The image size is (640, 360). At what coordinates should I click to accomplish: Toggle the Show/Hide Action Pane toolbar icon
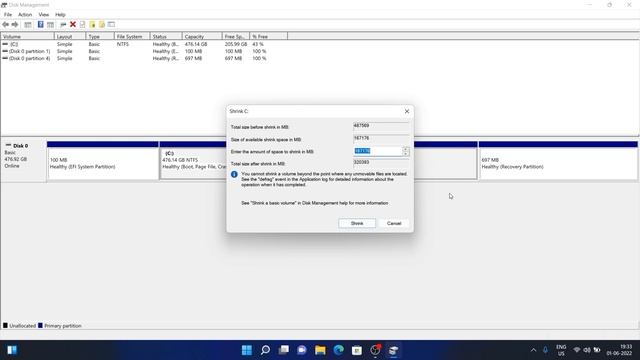pyautogui.click(x=50, y=24)
